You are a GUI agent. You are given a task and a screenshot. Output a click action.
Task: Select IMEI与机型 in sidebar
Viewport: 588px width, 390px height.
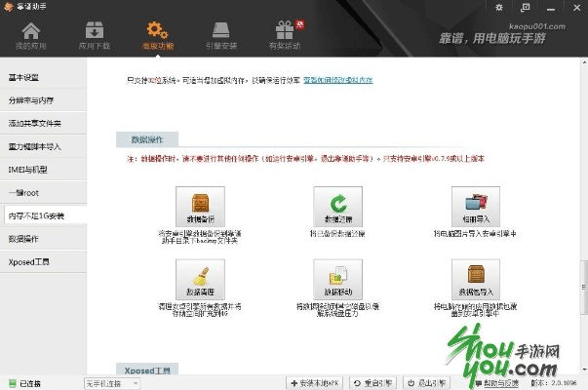pyautogui.click(x=44, y=170)
